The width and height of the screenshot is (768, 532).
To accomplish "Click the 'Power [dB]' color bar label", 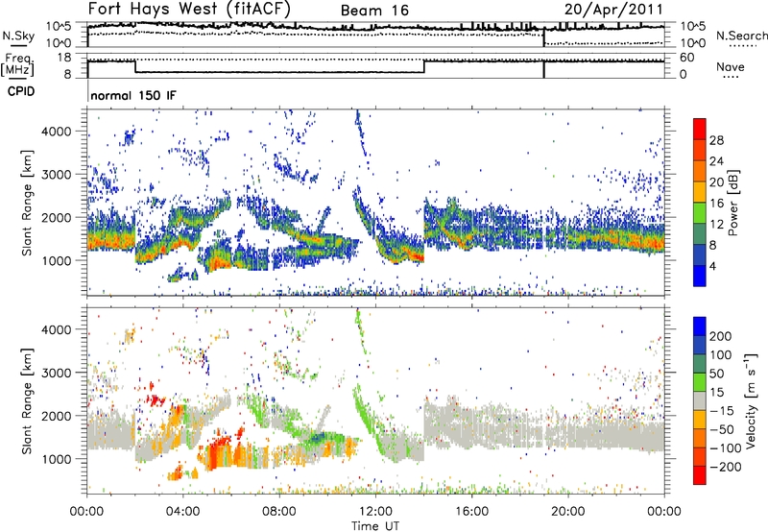I will click(733, 203).
